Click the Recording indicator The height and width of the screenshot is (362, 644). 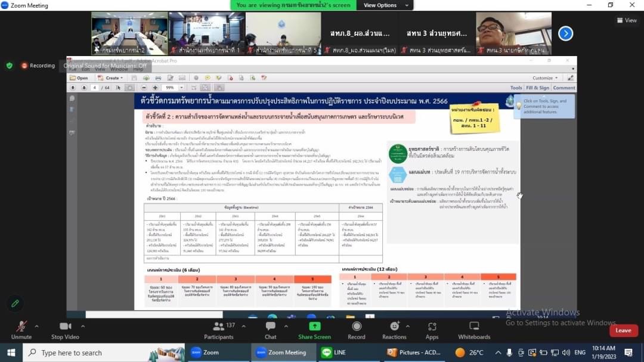tap(38, 66)
